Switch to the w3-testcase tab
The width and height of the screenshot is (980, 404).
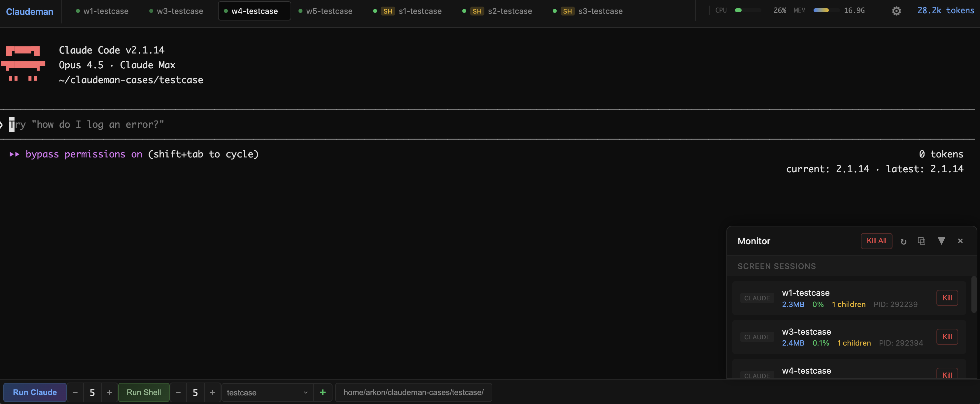(x=176, y=11)
